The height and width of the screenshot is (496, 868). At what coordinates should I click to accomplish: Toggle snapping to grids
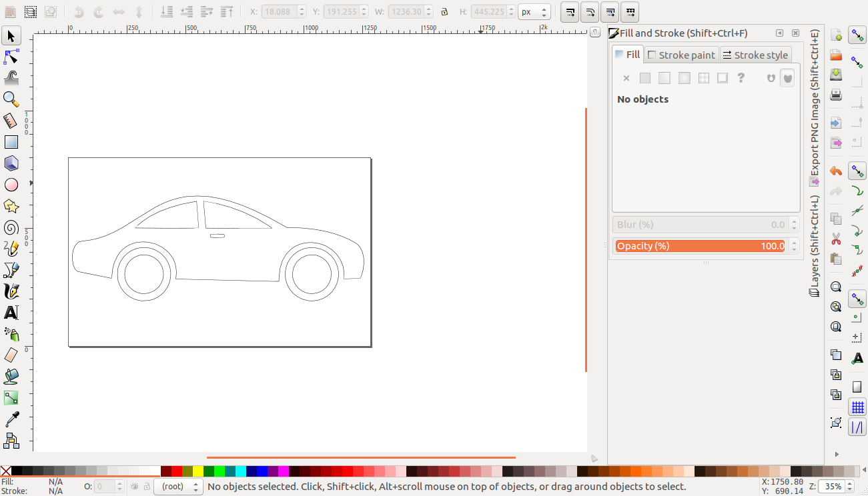(857, 407)
